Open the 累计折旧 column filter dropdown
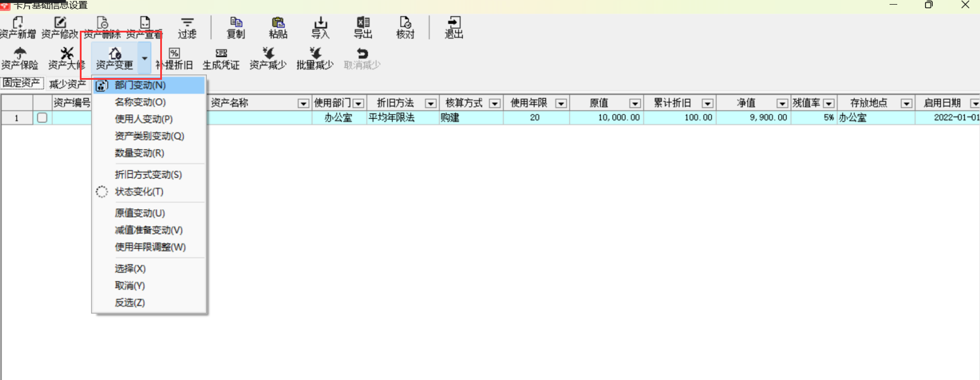 [708, 103]
